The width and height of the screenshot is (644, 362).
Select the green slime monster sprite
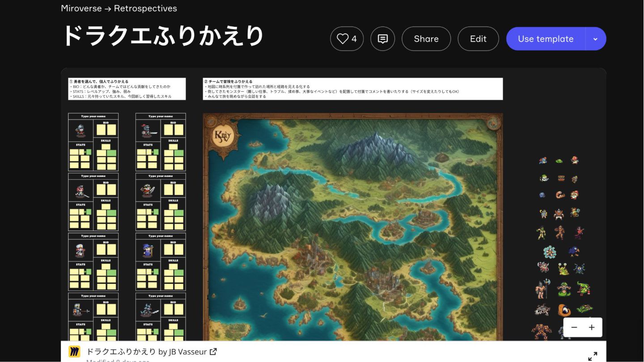[559, 161]
